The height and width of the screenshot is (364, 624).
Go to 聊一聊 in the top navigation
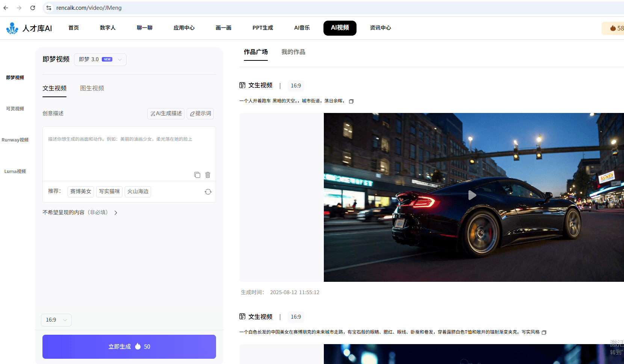pyautogui.click(x=145, y=28)
